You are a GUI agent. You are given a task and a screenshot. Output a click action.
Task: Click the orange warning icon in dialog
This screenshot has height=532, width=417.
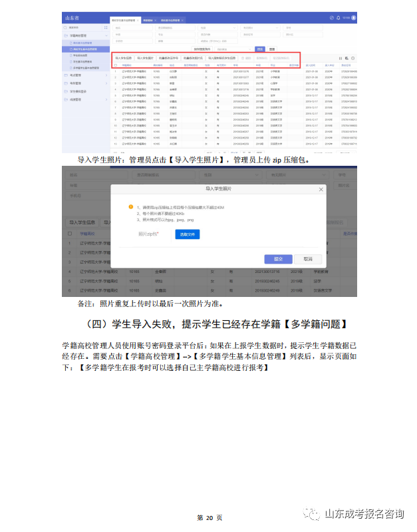point(130,206)
